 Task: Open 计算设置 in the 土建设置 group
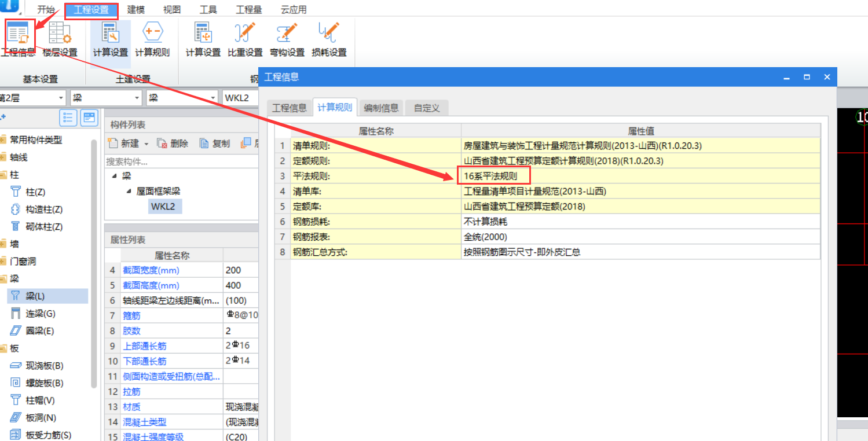[x=110, y=40]
